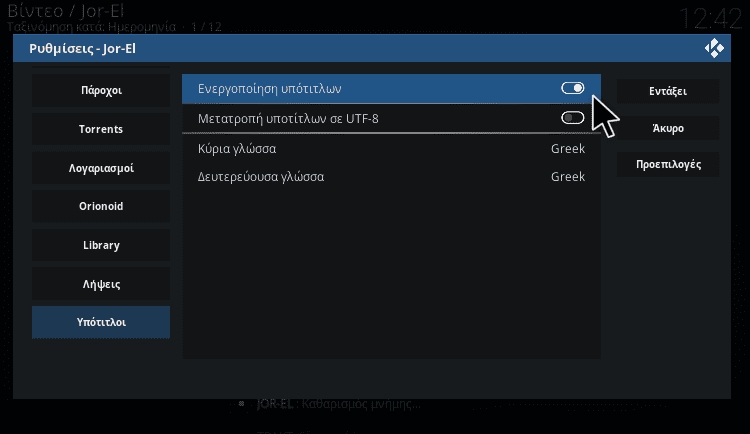Click the Kodi logo in dialog header
This screenshot has width=750, height=434.
(714, 48)
